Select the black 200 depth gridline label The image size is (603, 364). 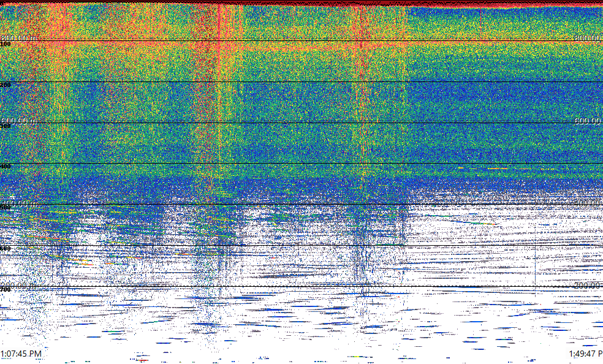tap(6, 85)
